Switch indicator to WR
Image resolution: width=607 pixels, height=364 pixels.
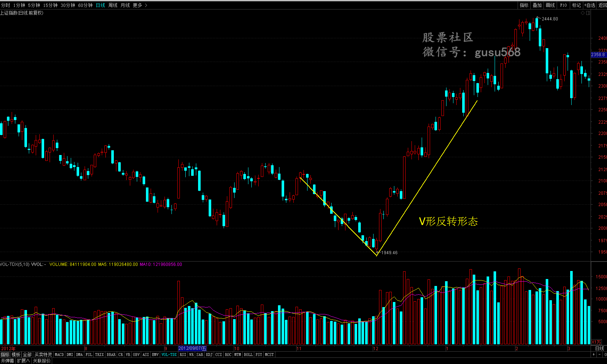point(192,355)
